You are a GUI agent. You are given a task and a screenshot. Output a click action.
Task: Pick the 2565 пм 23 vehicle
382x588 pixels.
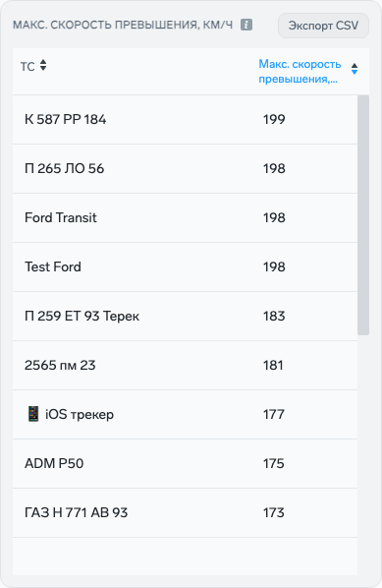click(185, 365)
